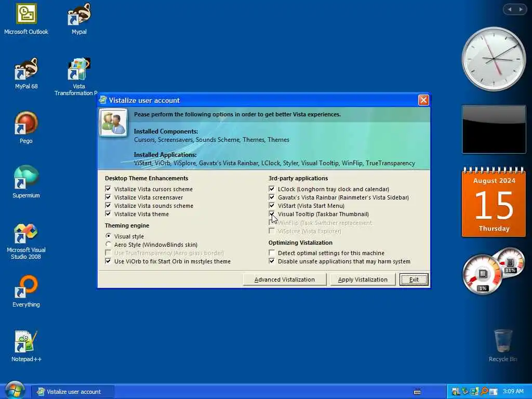Enable Detect optimal settings for this machine
This screenshot has height=399, width=532.
coord(271,253)
